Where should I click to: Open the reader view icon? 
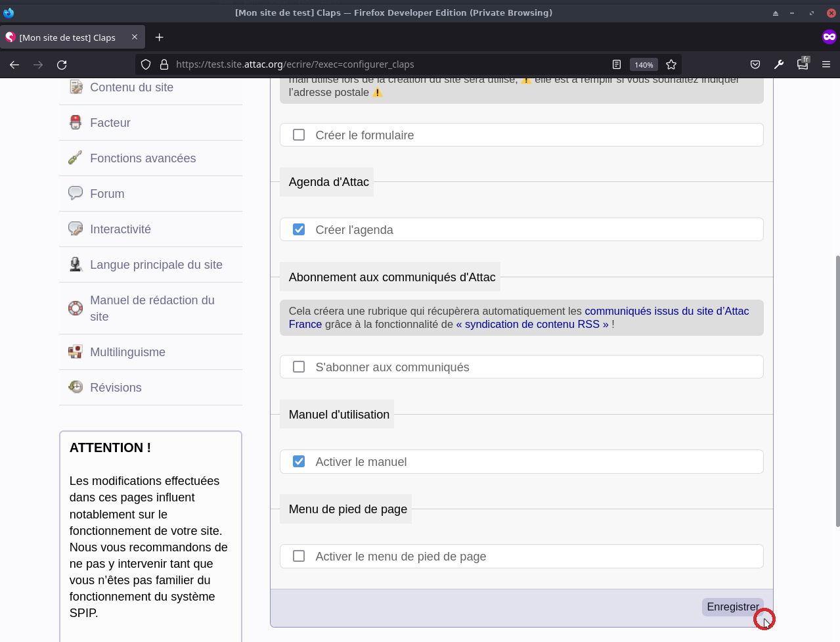tap(616, 64)
